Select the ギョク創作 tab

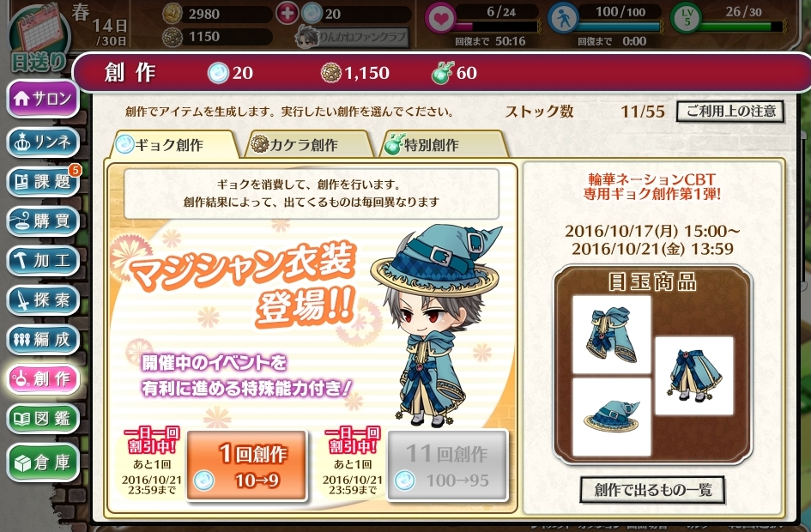tap(173, 144)
